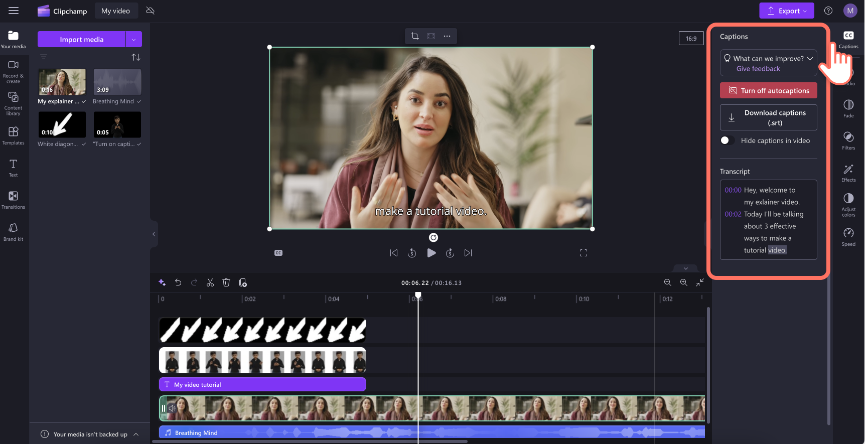This screenshot has height=444, width=868.
Task: Collapse the left media panel
Action: tap(154, 234)
